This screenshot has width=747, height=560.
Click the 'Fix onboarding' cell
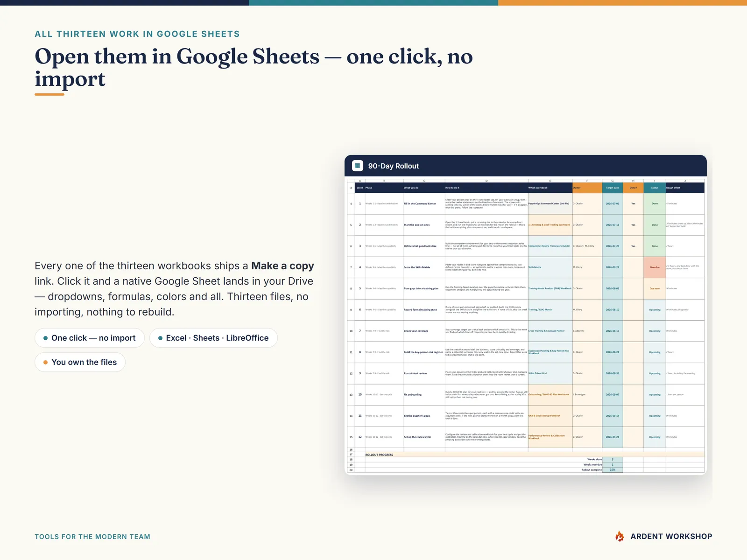pos(424,395)
